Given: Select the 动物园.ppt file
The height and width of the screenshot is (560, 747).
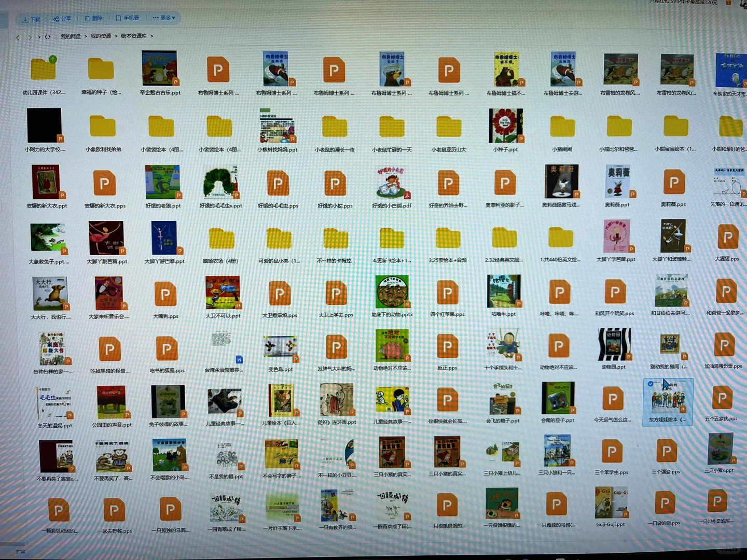Looking at the screenshot, I should pyautogui.click(x=615, y=344).
